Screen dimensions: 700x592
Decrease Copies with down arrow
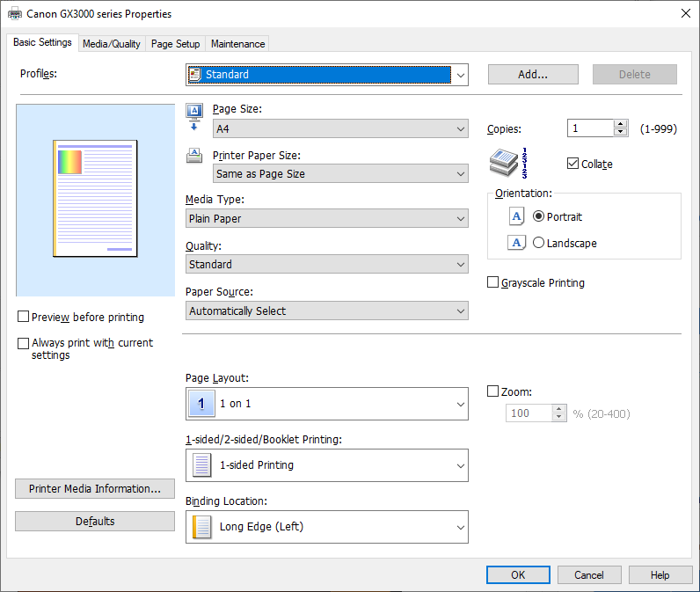[x=621, y=132]
